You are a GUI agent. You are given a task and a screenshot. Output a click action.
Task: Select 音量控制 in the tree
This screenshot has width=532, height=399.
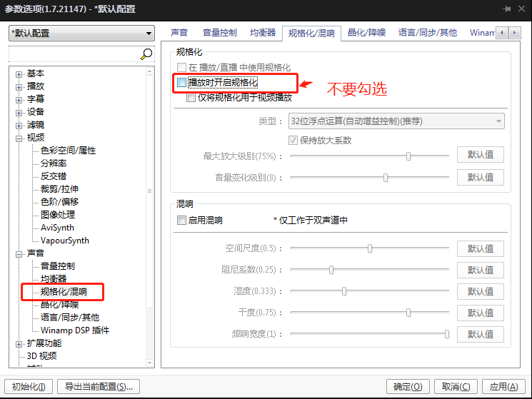(57, 266)
